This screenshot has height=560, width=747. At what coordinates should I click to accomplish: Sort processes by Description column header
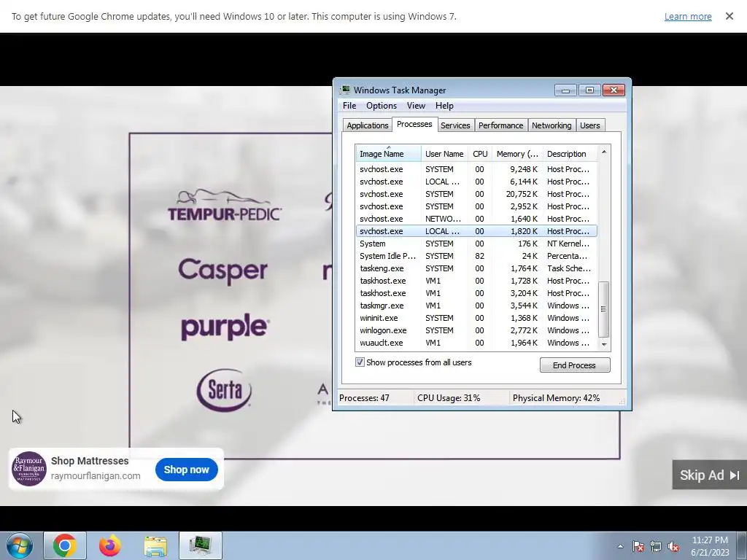[x=570, y=154]
